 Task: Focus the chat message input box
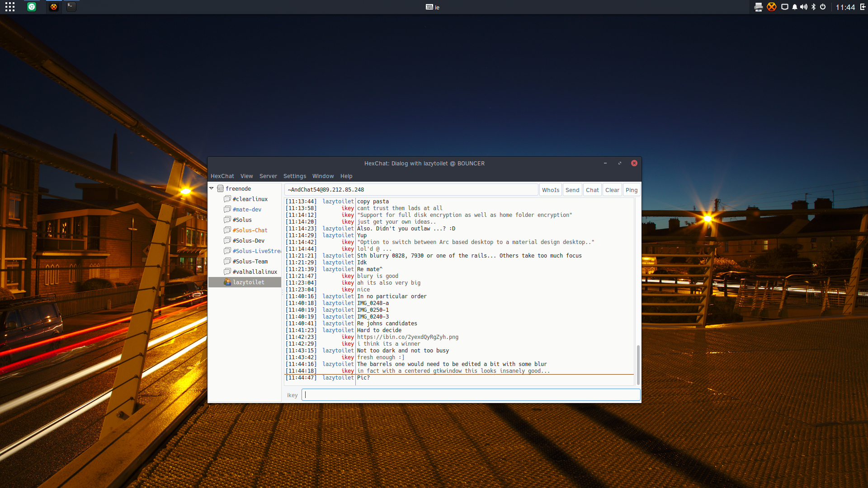coord(471,395)
